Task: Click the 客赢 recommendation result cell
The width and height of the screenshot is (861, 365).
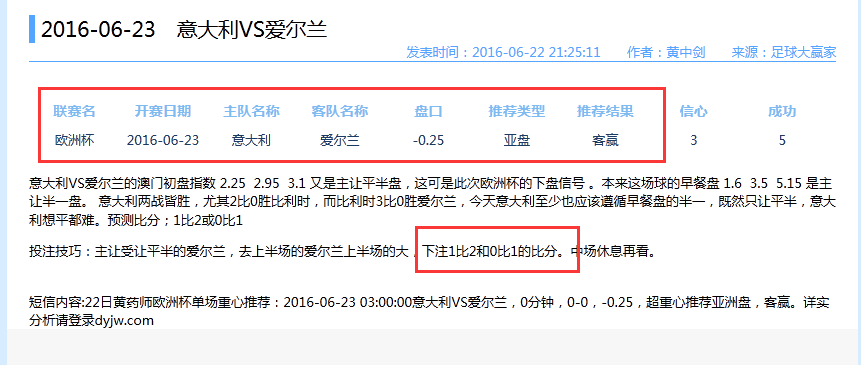Action: coord(605,141)
